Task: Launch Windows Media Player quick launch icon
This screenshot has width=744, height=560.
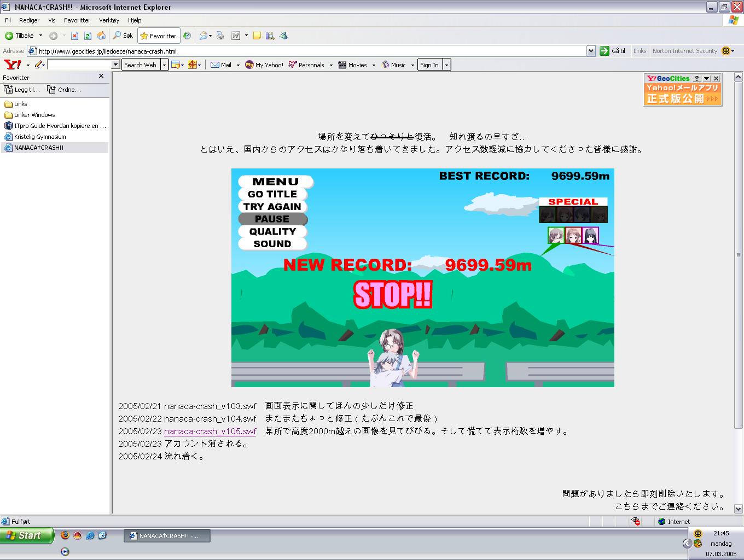Action: coord(65,551)
